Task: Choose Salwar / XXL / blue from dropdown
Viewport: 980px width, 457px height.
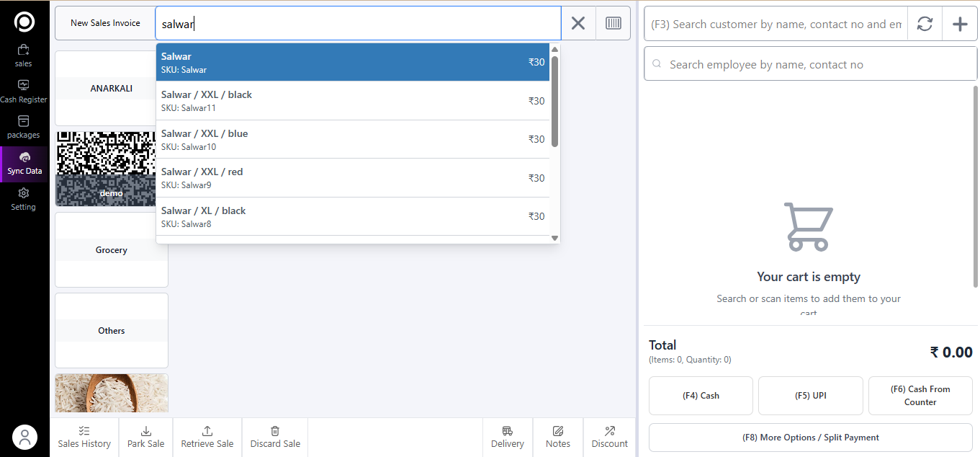Action: [x=353, y=139]
